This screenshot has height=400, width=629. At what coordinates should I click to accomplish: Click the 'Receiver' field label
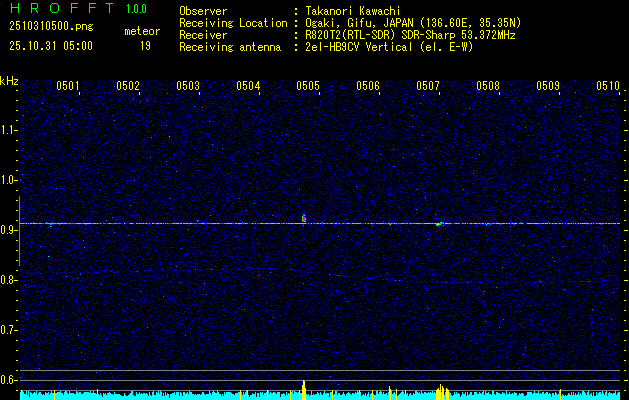click(x=203, y=35)
